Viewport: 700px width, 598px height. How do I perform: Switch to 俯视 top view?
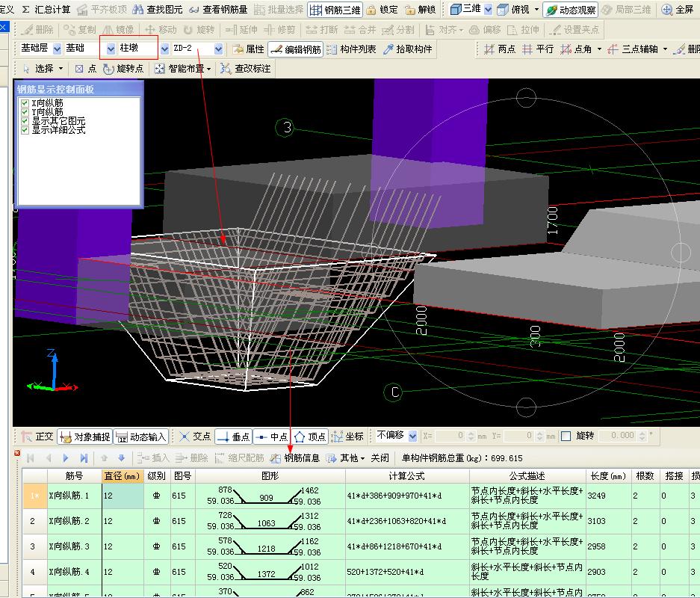click(513, 10)
